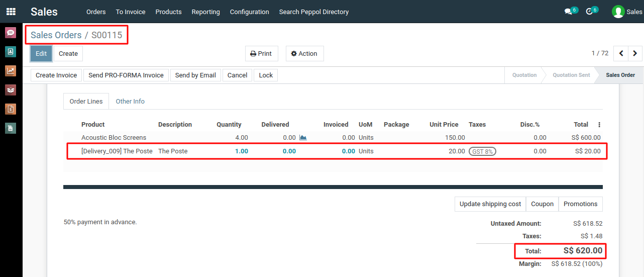Screen dimensions: 644x277
Task: Click the 150.00 unit price cell
Action: (x=455, y=138)
